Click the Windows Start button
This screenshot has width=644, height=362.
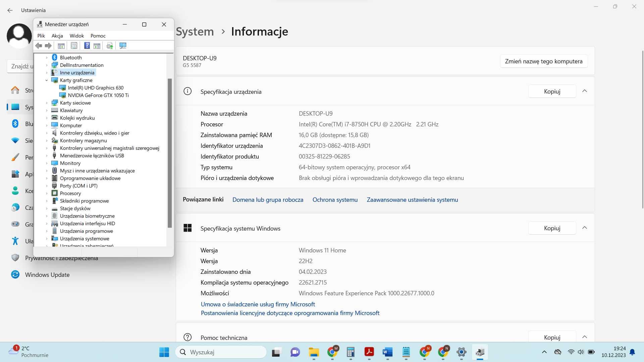(164, 352)
